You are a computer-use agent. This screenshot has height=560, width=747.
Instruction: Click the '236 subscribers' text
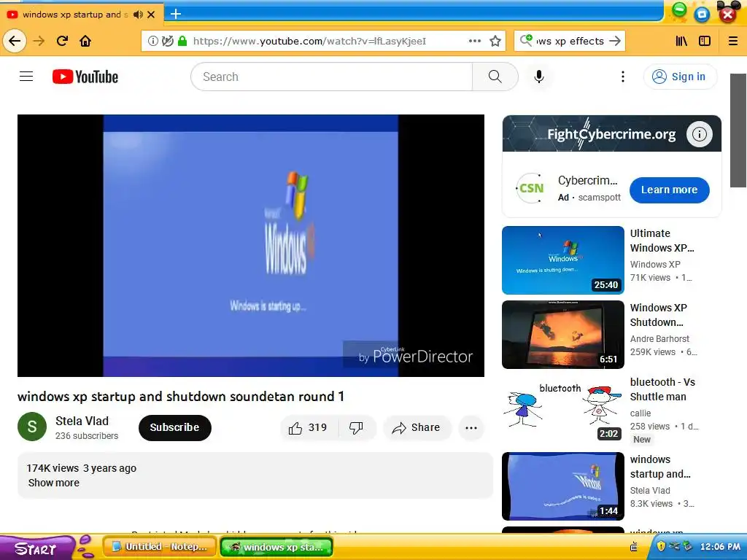tap(87, 436)
